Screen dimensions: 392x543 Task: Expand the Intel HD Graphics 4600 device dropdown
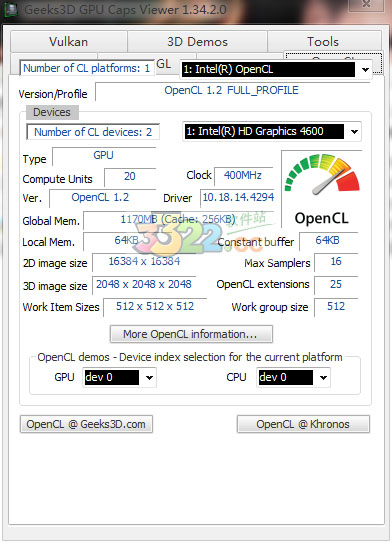click(x=354, y=132)
